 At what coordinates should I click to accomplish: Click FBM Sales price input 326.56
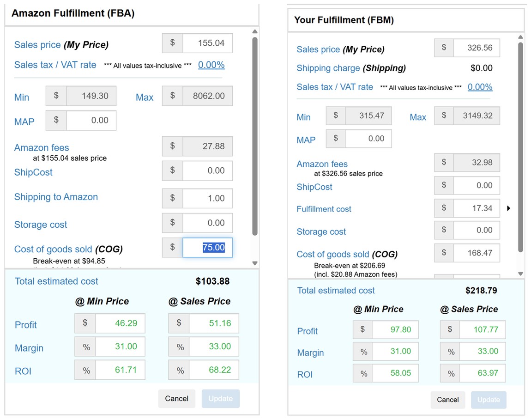tap(477, 48)
